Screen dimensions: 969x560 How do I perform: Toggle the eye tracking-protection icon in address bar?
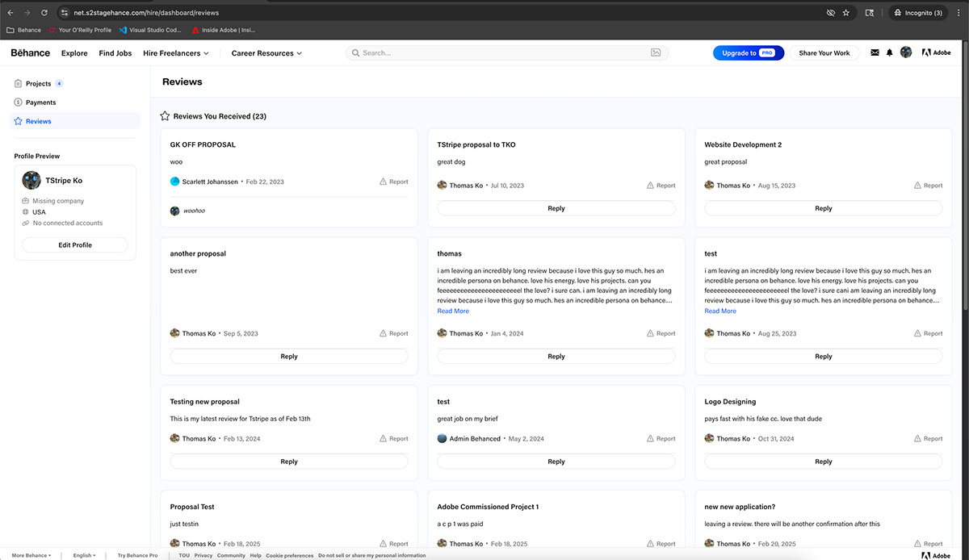tap(830, 13)
